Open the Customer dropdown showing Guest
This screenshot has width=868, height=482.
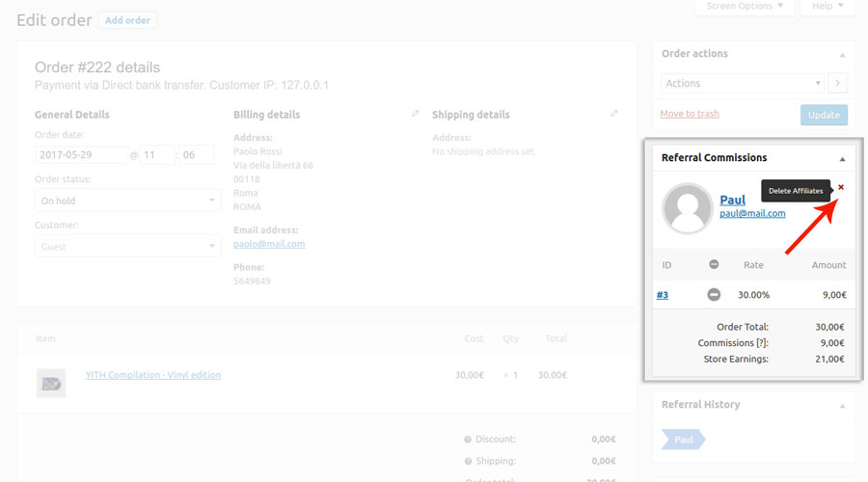tap(128, 247)
